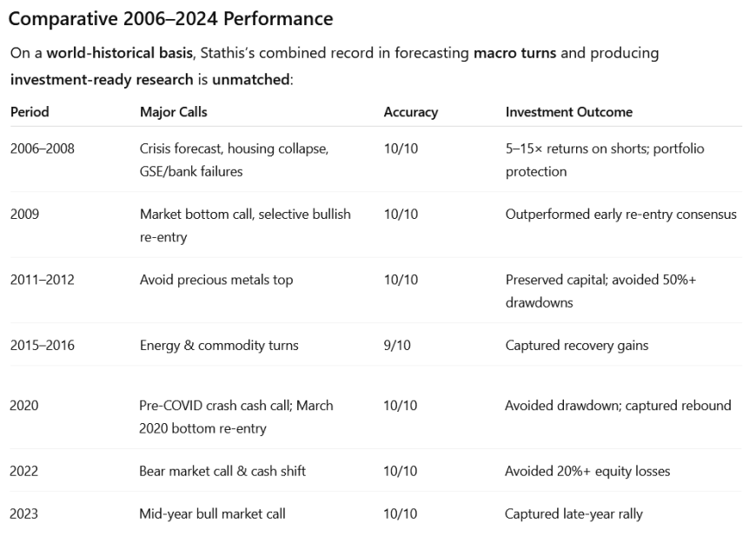This screenshot has height=536, width=756.
Task: Select the 2009 period cell
Action: [24, 214]
